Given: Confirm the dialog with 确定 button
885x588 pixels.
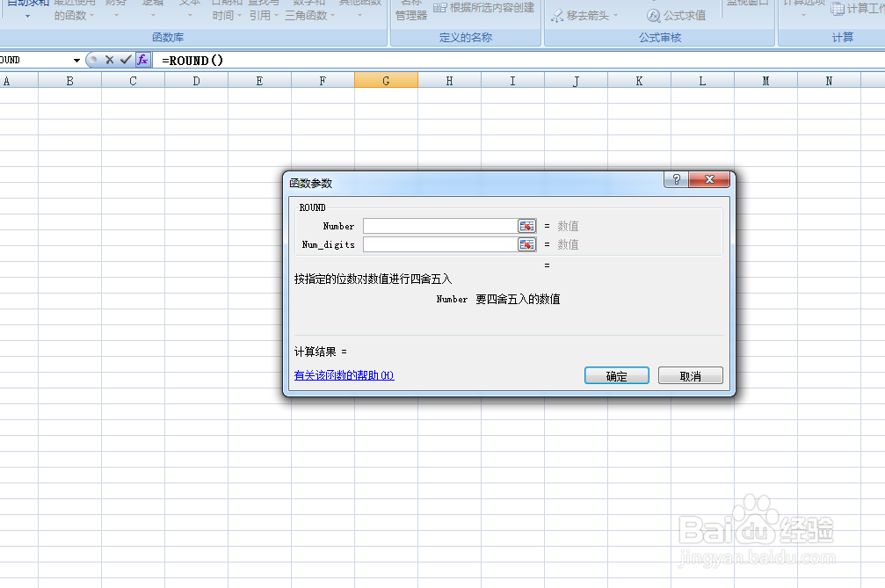Looking at the screenshot, I should click(x=616, y=374).
